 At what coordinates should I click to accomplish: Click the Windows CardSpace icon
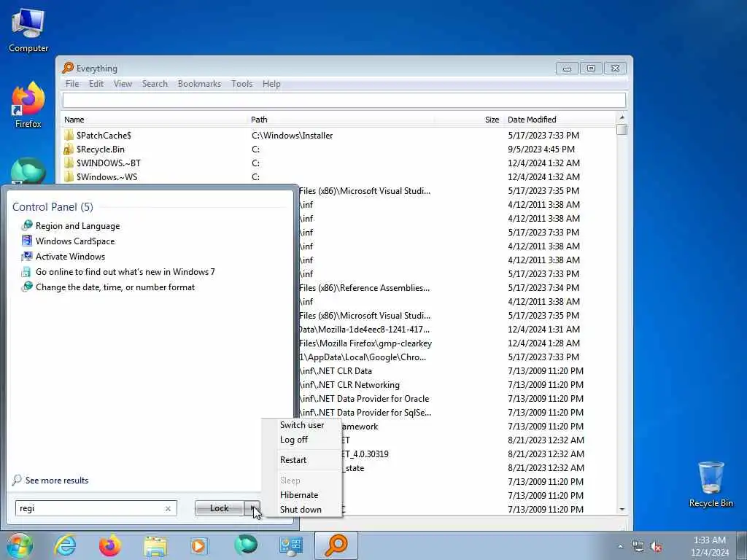tap(27, 241)
